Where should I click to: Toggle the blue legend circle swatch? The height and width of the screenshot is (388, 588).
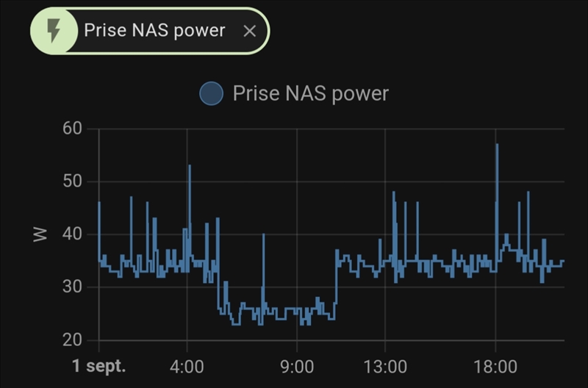tap(212, 93)
